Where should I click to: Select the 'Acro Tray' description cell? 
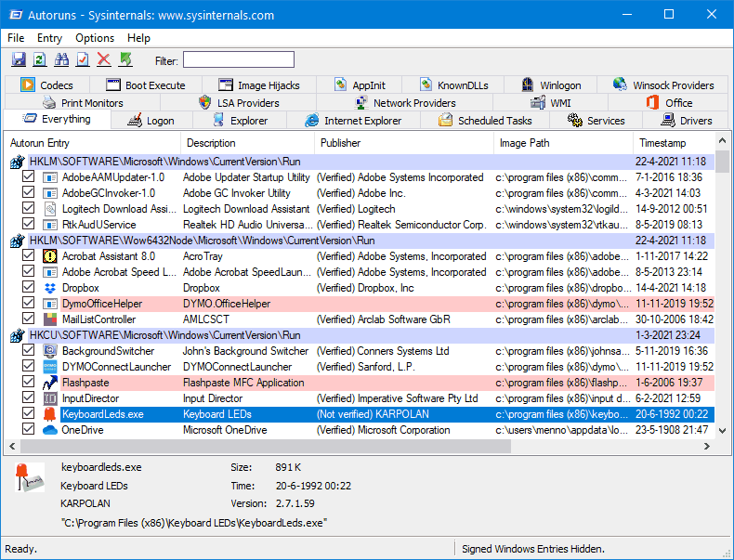click(203, 256)
